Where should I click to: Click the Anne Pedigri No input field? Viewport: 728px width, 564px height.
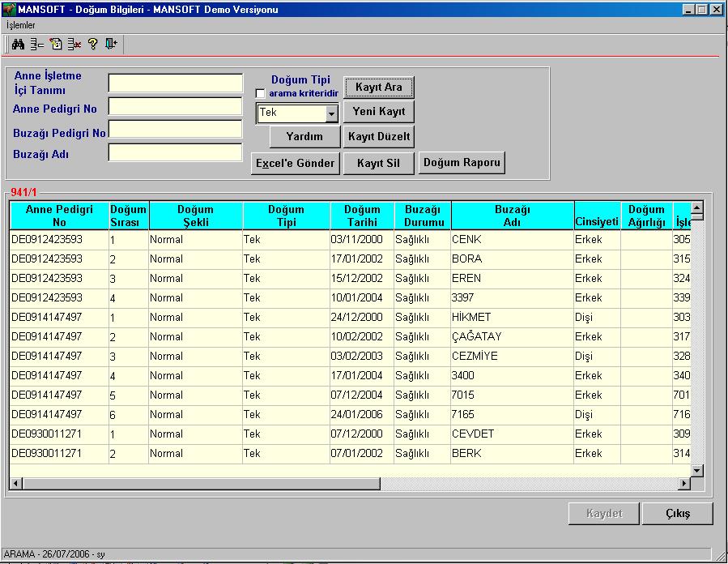click(176, 106)
